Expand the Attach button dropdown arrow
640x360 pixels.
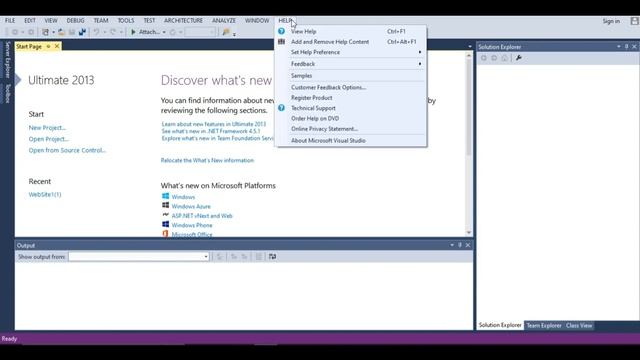coord(164,32)
